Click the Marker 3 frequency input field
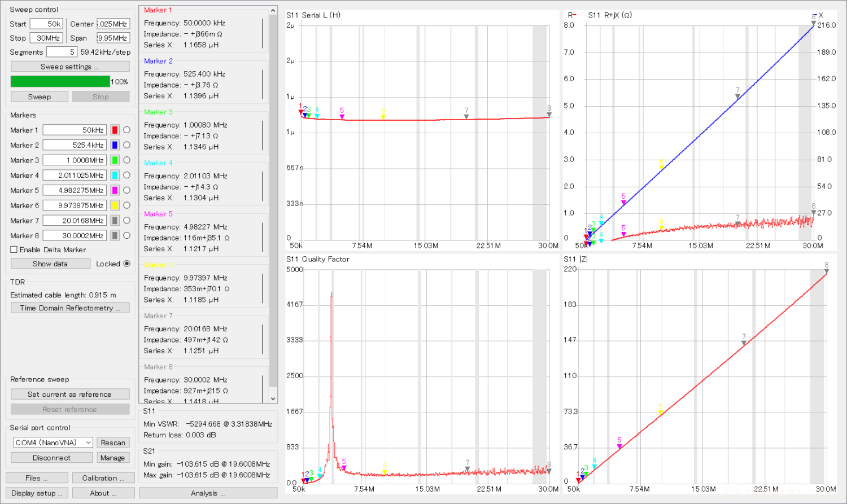This screenshot has height=504, width=847. click(75, 160)
